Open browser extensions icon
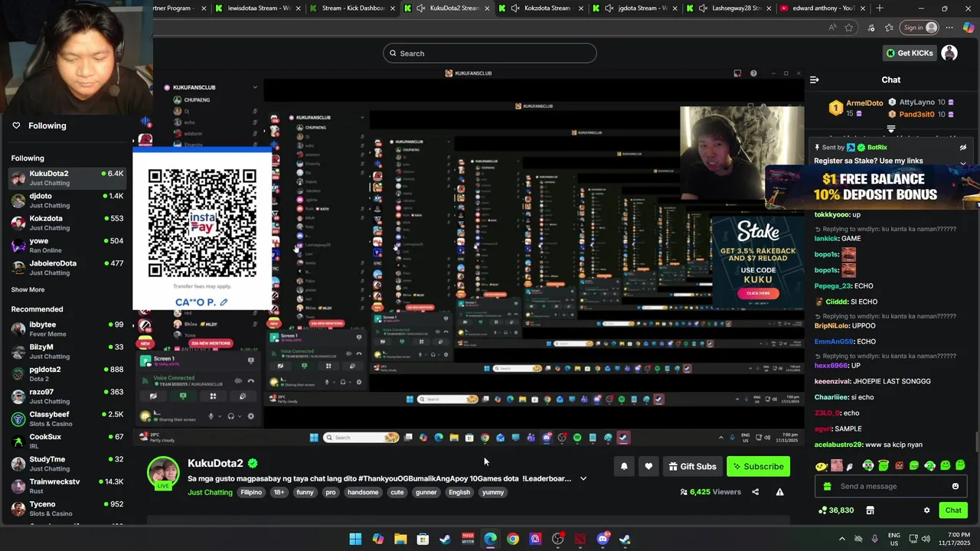 (871, 28)
